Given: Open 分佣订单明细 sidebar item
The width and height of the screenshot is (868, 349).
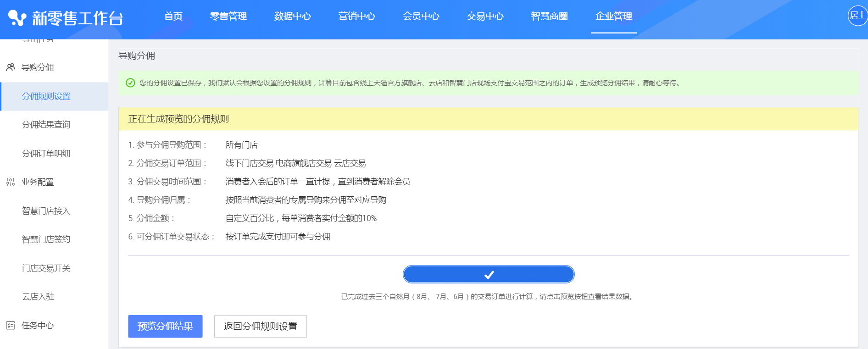Looking at the screenshot, I should coord(46,154).
